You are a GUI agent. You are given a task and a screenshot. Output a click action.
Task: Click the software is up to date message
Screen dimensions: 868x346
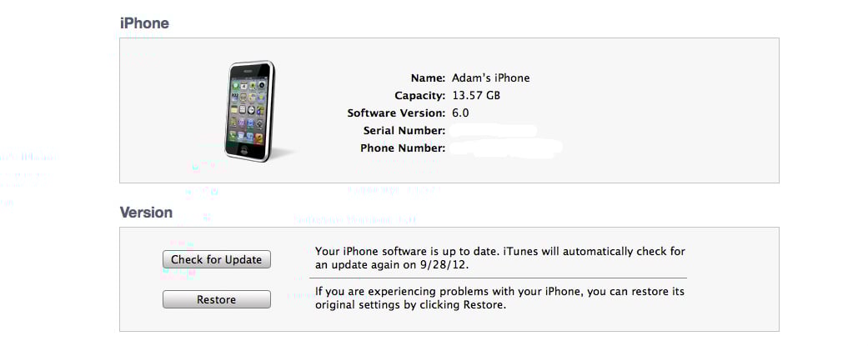[x=500, y=250]
